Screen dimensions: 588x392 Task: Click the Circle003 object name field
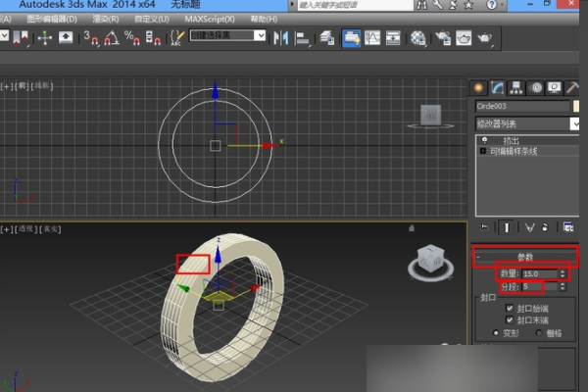[522, 106]
